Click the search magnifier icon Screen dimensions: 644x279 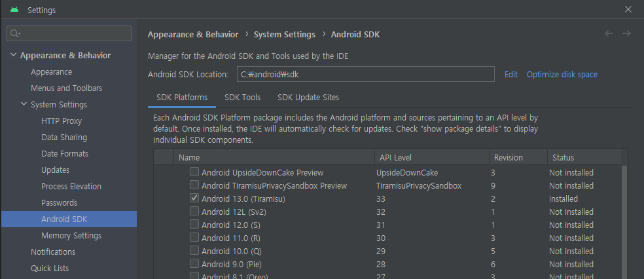[15, 33]
